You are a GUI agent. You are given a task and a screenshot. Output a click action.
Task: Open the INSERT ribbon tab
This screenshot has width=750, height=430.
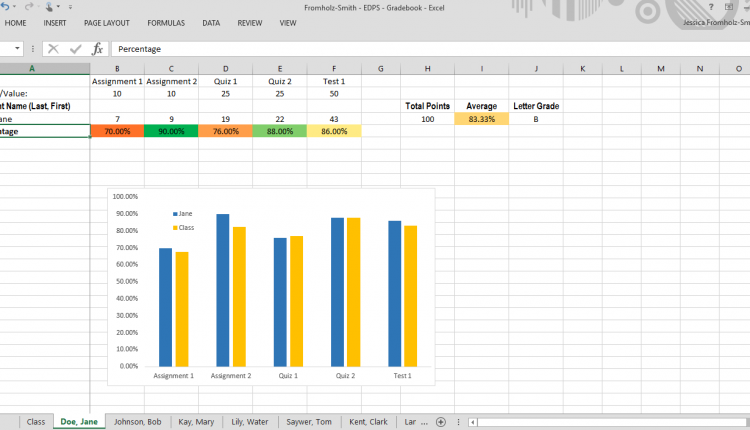pyautogui.click(x=55, y=22)
